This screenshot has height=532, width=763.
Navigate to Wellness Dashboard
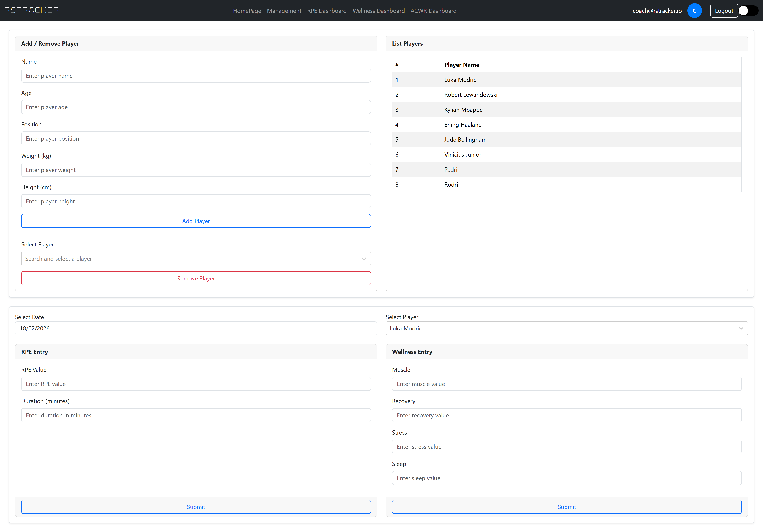click(x=379, y=11)
